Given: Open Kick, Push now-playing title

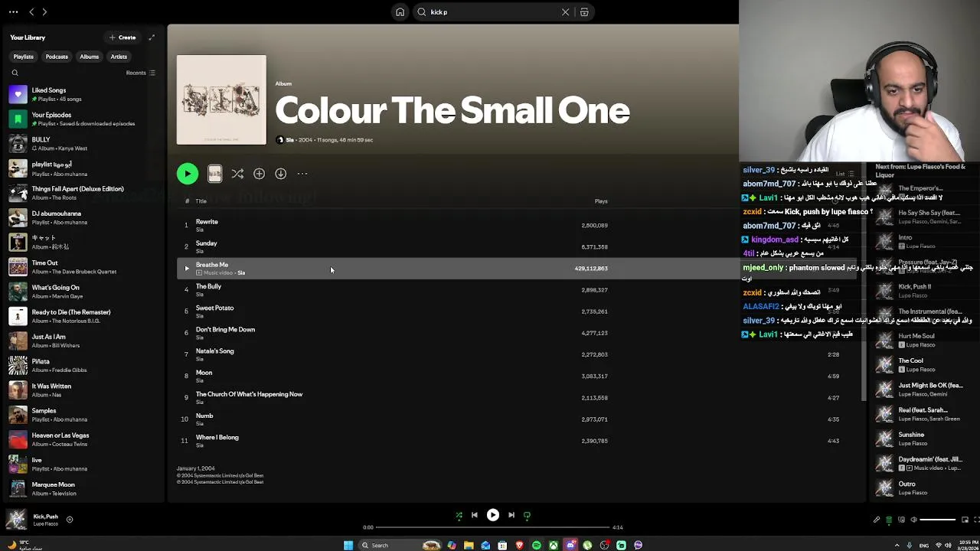Looking at the screenshot, I should pos(45,517).
